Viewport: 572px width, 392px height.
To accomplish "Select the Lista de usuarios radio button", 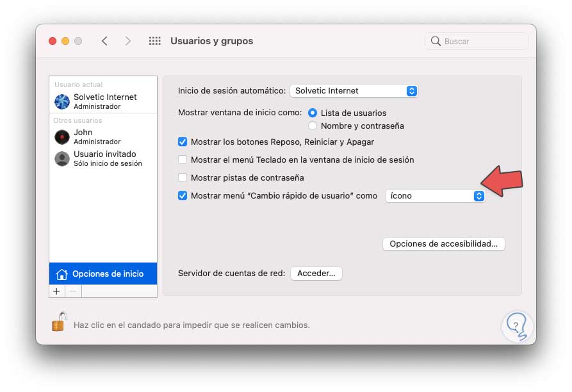I will [x=313, y=113].
